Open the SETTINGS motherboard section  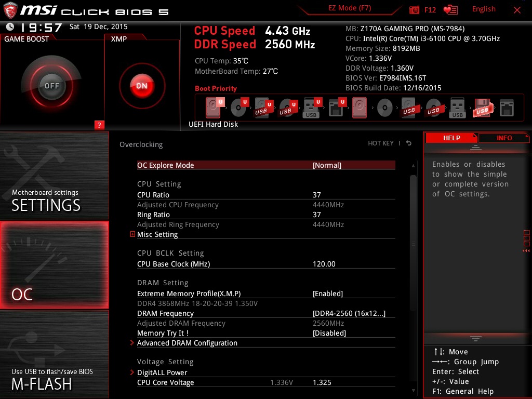(54, 176)
